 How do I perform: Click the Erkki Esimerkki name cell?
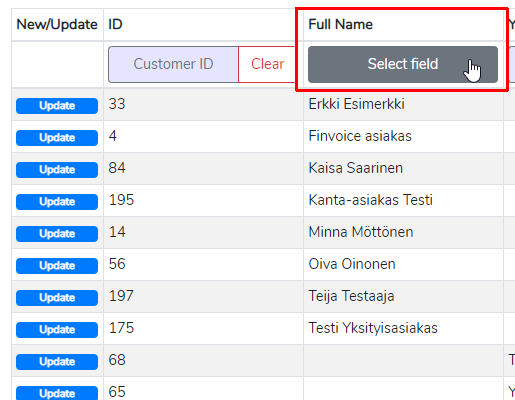[x=356, y=104]
